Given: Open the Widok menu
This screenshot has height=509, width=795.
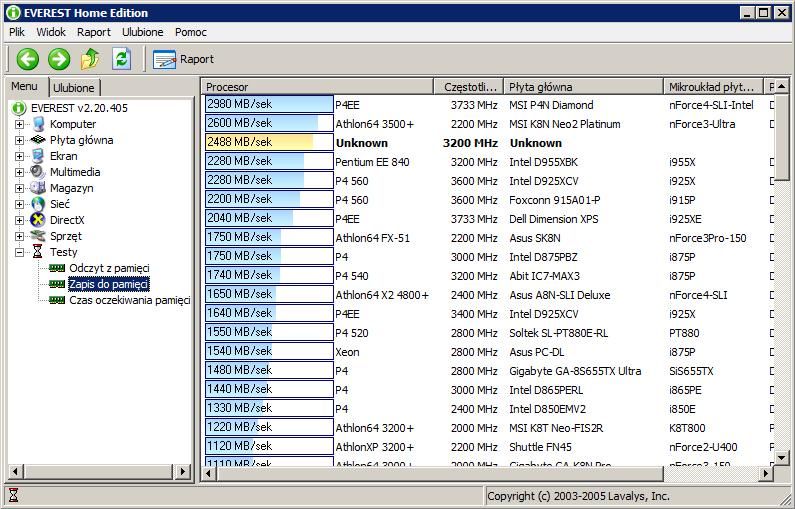Looking at the screenshot, I should click(x=51, y=32).
